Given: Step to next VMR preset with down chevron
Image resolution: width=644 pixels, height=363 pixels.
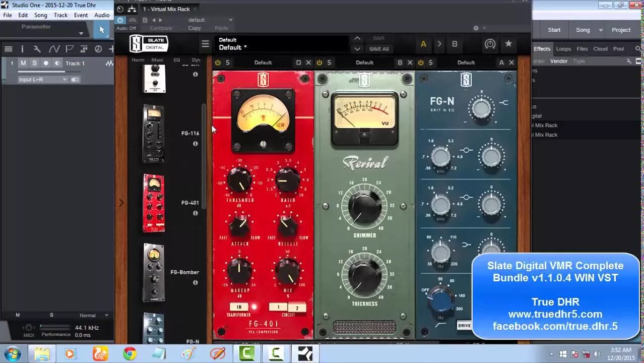Looking at the screenshot, I should [x=357, y=49].
